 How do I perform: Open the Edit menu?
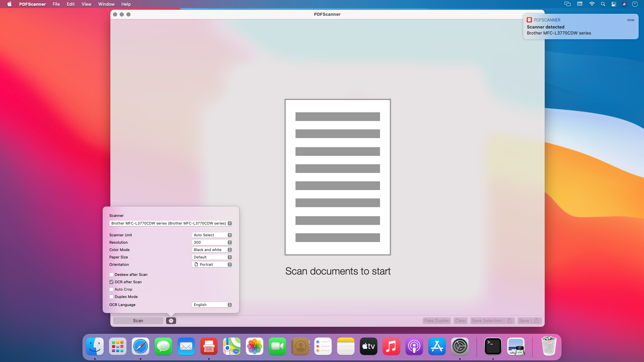(70, 4)
